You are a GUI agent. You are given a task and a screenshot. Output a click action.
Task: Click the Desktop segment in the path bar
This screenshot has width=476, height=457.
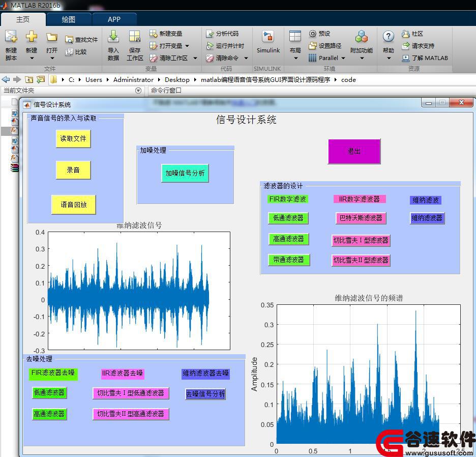tap(177, 79)
